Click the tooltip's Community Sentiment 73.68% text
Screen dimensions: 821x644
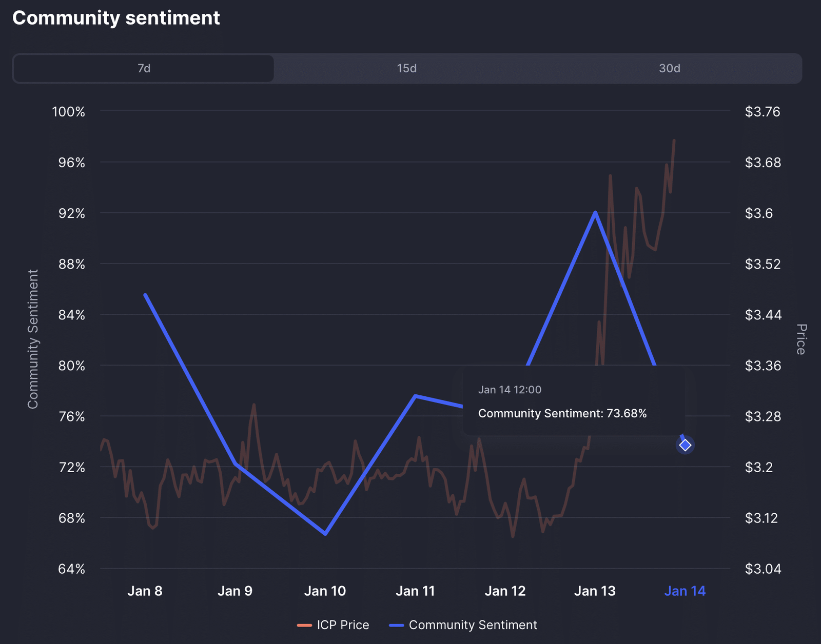[562, 414]
